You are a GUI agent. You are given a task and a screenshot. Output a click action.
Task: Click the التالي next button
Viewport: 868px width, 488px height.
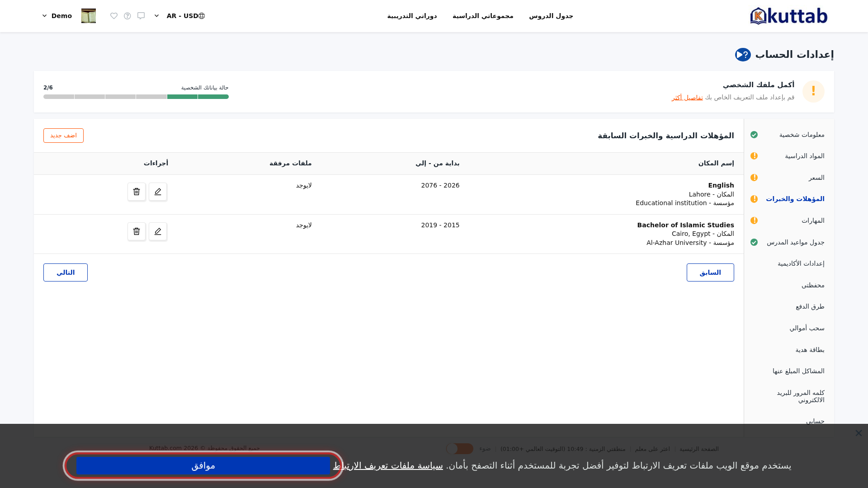(66, 272)
